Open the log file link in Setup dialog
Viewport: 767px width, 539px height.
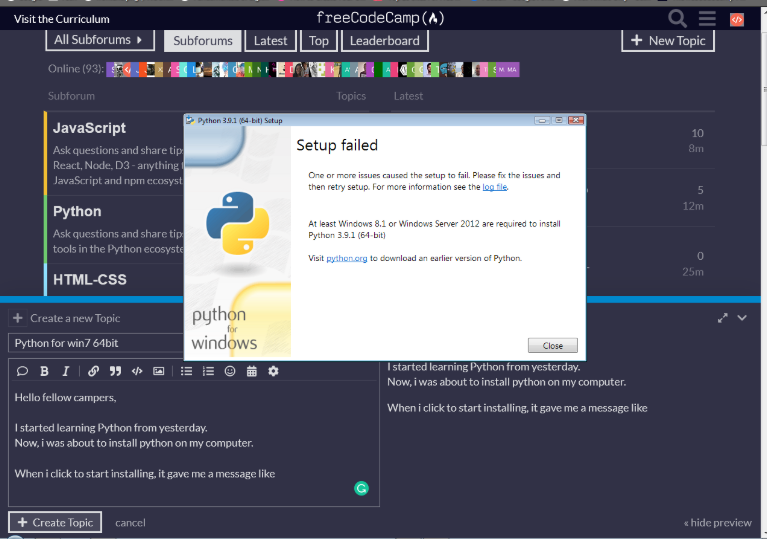[x=495, y=187]
